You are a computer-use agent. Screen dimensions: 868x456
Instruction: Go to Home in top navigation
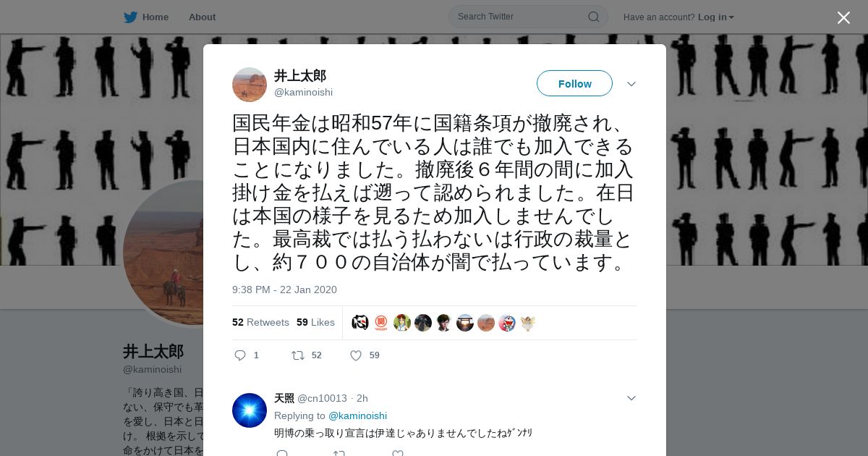click(156, 17)
